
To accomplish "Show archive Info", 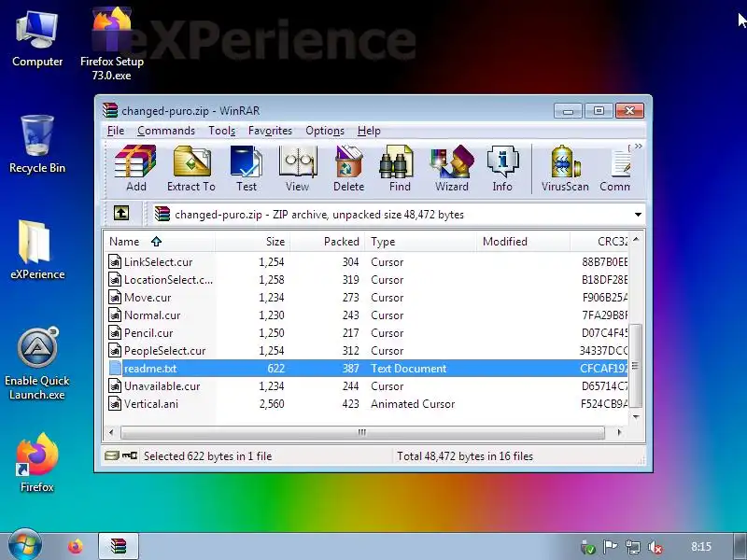I will [x=502, y=169].
